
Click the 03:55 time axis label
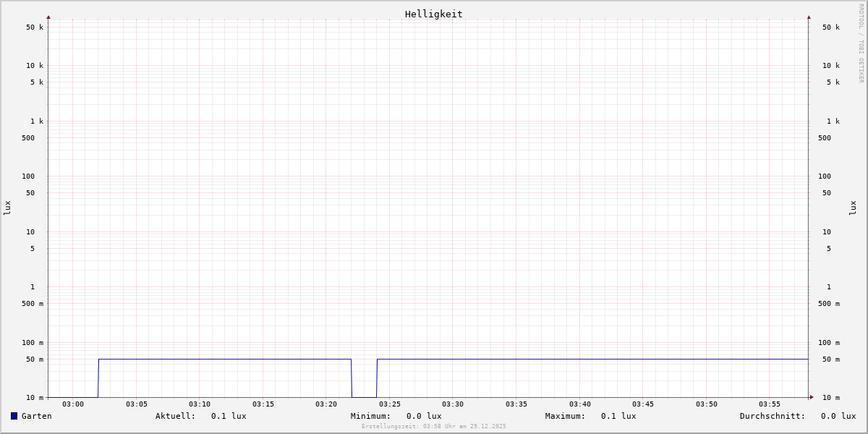click(x=770, y=404)
